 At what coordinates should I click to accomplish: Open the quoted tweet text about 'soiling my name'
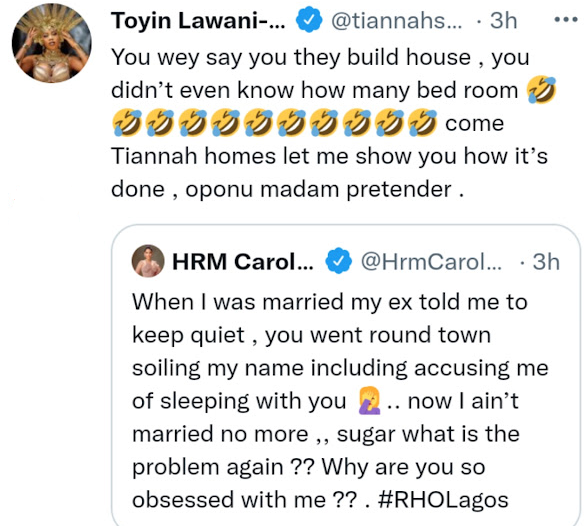pyautogui.click(x=340, y=368)
